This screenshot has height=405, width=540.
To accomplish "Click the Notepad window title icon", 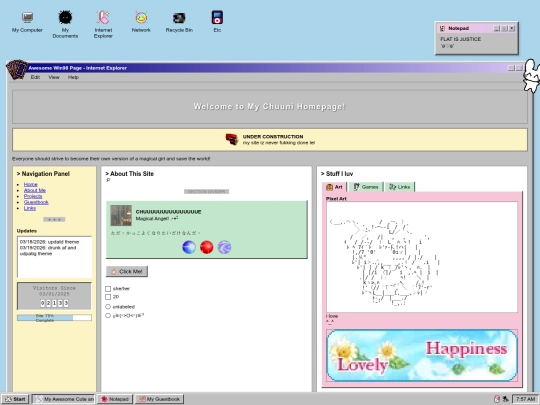I will click(x=442, y=29).
